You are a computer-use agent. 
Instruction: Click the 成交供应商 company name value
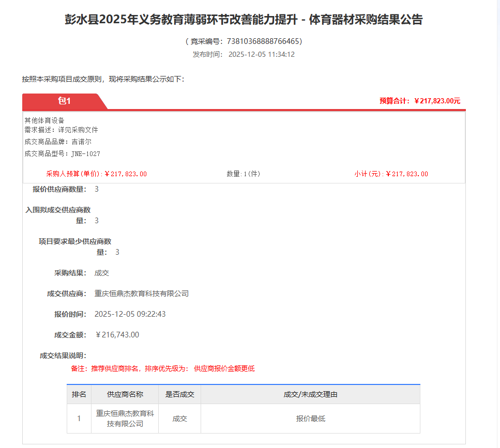click(x=141, y=293)
